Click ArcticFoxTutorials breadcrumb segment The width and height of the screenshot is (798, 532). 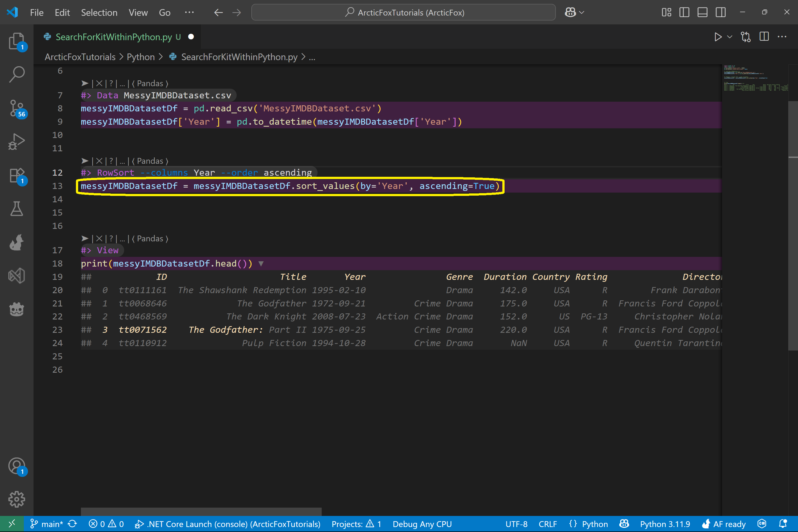[80, 57]
